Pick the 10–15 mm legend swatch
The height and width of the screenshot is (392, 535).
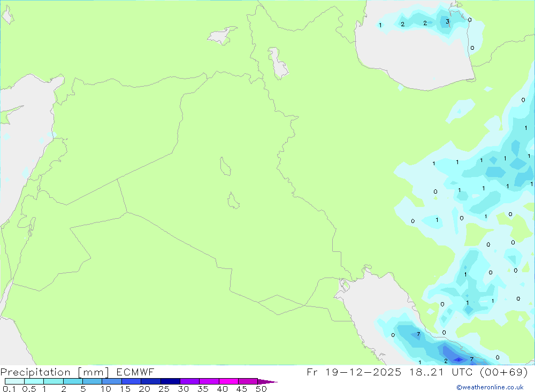point(112,381)
